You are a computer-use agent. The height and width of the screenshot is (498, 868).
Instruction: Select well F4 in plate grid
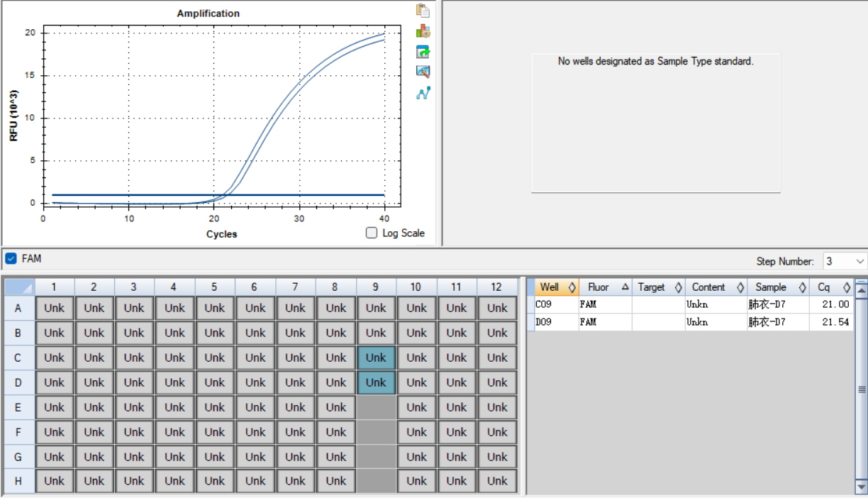(174, 432)
